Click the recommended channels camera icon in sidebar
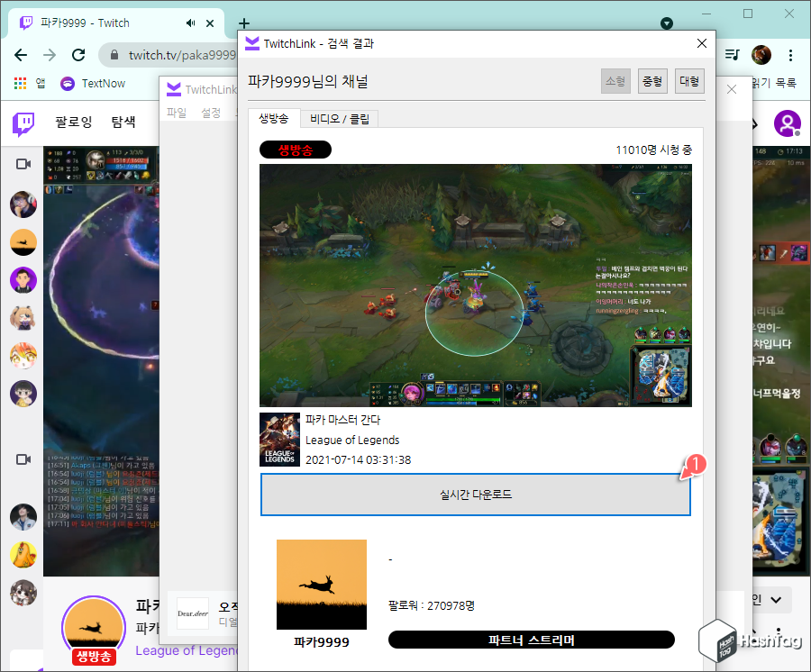The image size is (811, 672). pos(23,459)
